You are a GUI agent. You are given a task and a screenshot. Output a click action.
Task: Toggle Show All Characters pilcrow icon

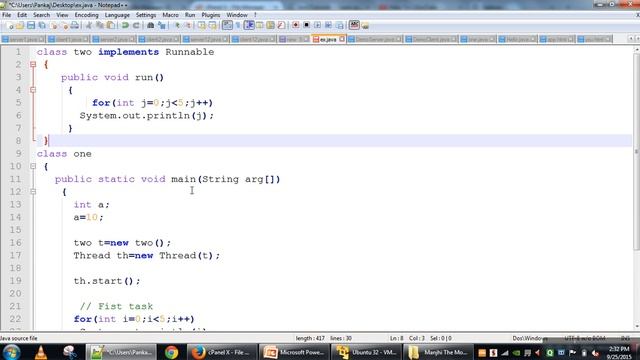click(x=238, y=25)
